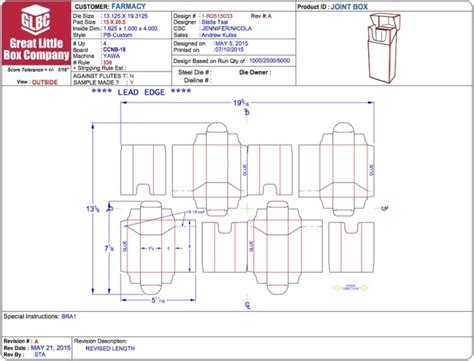
Task: Click the Steel Die # field
Action: coord(195,72)
